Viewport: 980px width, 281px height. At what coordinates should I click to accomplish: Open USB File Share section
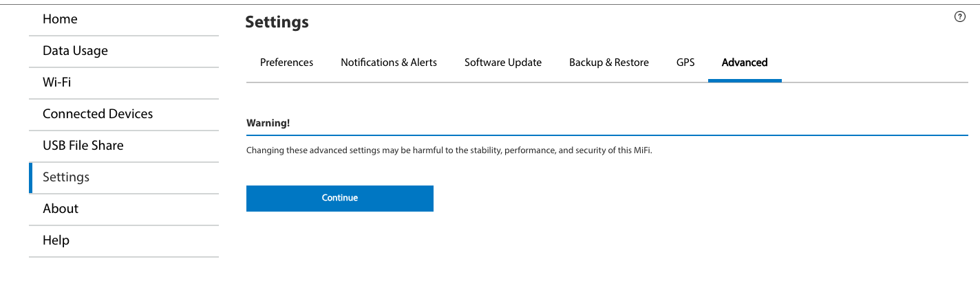[124, 146]
